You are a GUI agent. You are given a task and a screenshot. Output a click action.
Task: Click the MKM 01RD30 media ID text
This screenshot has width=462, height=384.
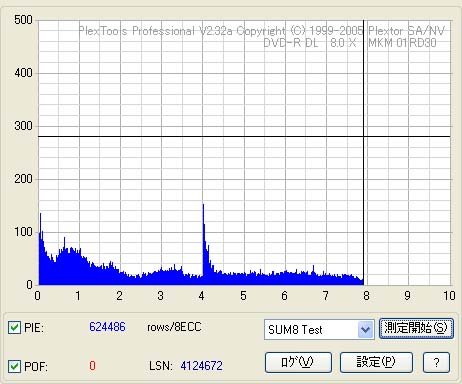point(402,43)
